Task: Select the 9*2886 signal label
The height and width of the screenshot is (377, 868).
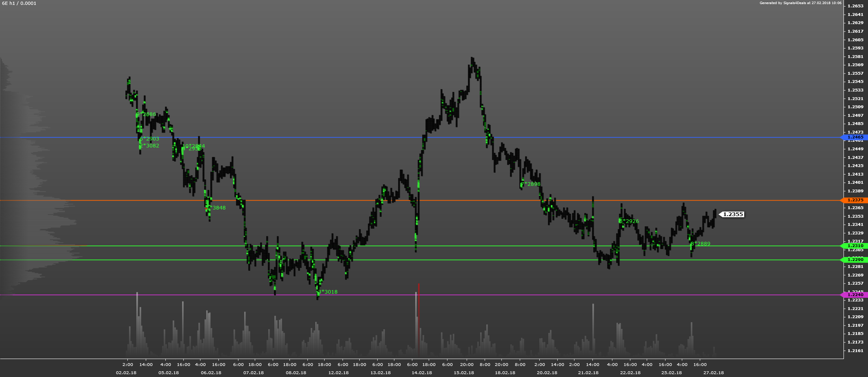Action: 146,114
